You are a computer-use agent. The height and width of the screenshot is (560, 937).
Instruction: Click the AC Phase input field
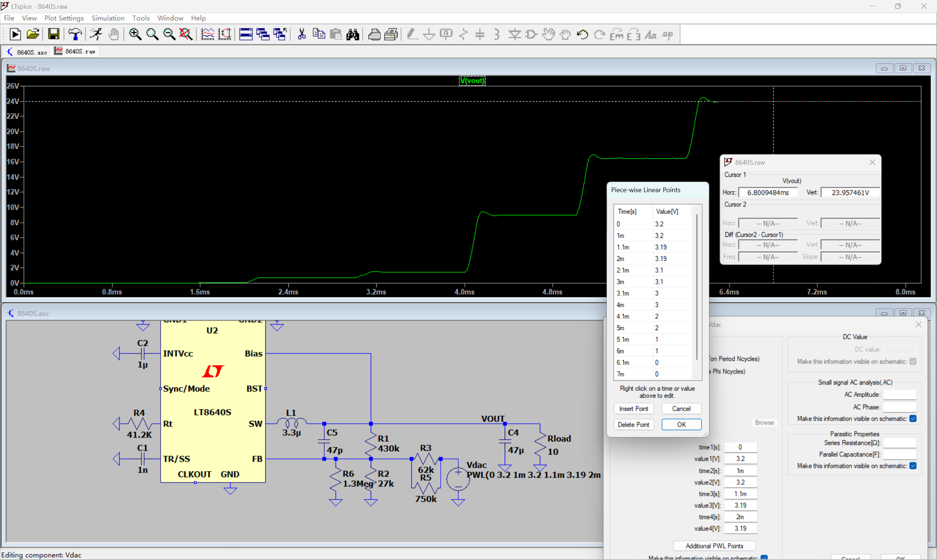pos(900,407)
